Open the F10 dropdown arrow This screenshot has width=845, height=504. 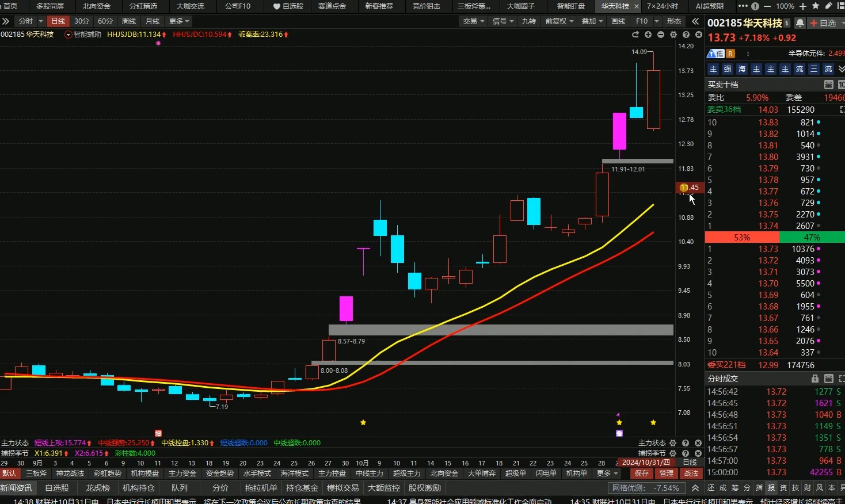coord(657,21)
